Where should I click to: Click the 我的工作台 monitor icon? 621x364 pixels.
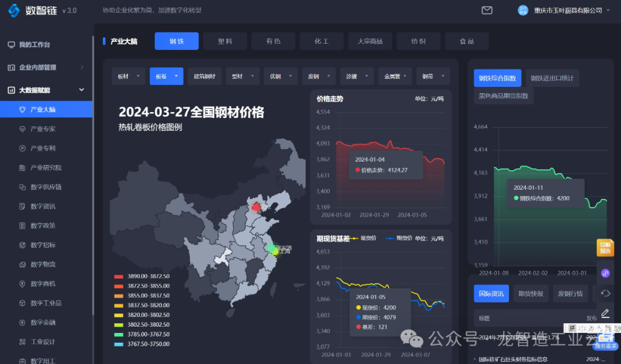coord(11,45)
